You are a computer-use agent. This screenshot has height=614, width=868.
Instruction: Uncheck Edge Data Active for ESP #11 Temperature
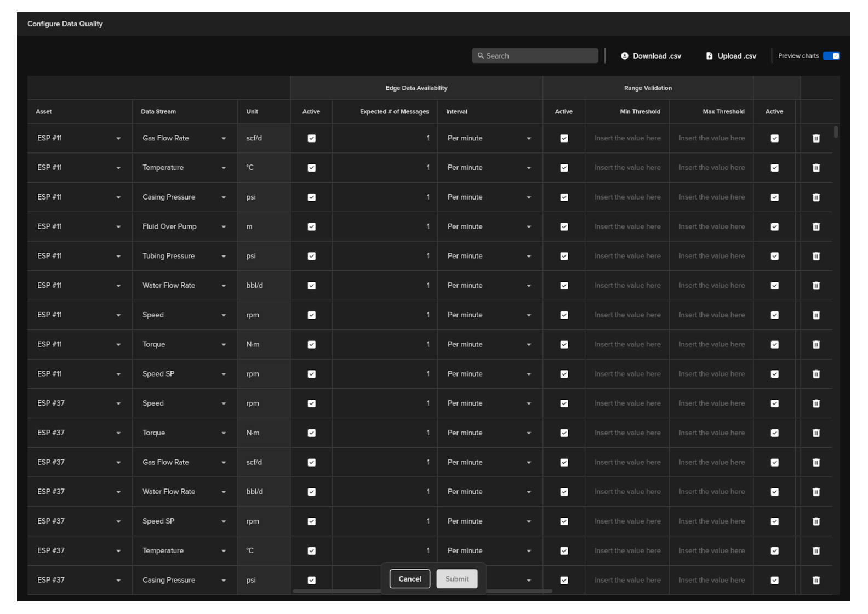[311, 168]
